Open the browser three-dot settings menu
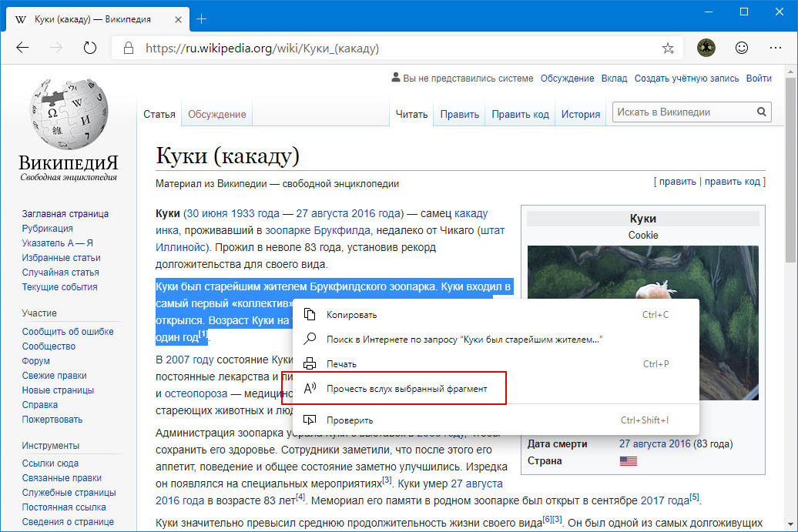 [x=776, y=48]
